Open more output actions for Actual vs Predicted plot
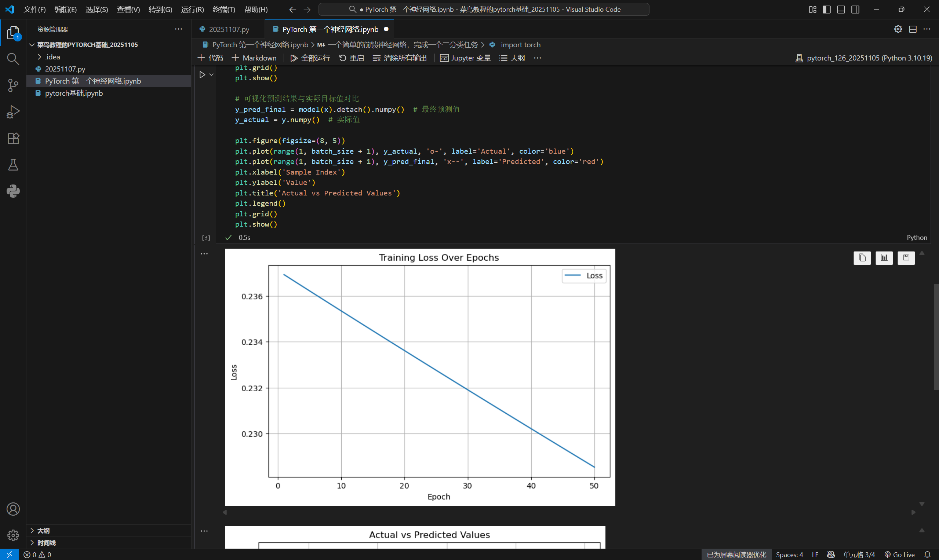The width and height of the screenshot is (939, 560). tap(204, 531)
